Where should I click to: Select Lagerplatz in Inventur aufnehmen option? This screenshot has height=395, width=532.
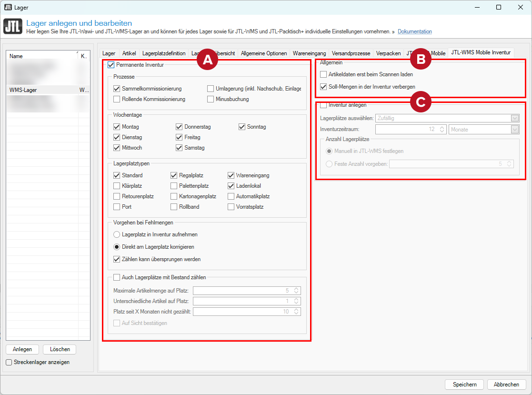(117, 234)
